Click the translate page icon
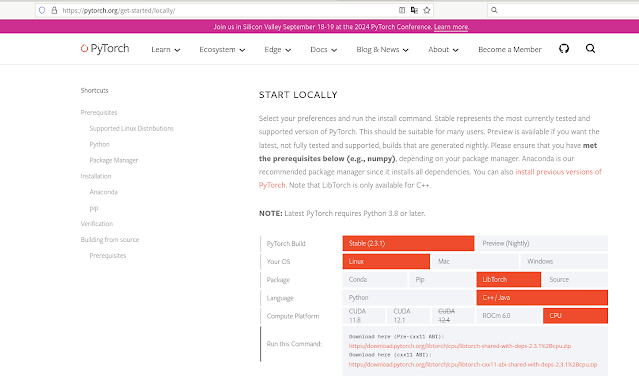This screenshot has height=382, width=639. pyautogui.click(x=414, y=10)
